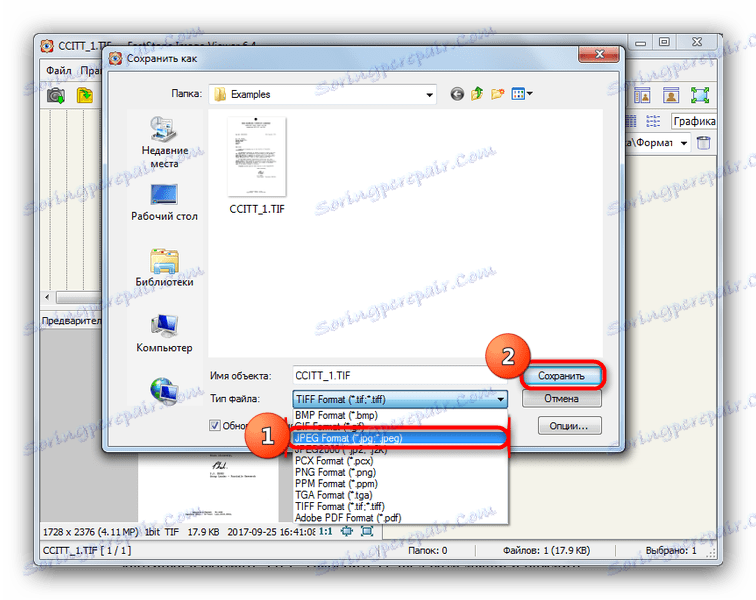Open the network globe shortcut
The image size is (756, 600).
click(x=164, y=391)
